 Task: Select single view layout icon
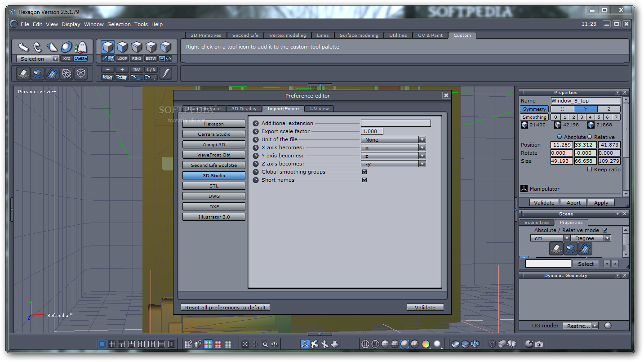(102, 344)
